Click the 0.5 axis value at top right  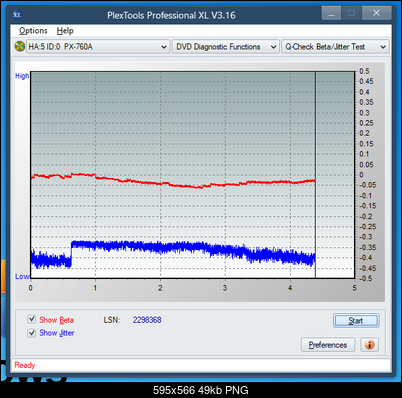tap(364, 71)
